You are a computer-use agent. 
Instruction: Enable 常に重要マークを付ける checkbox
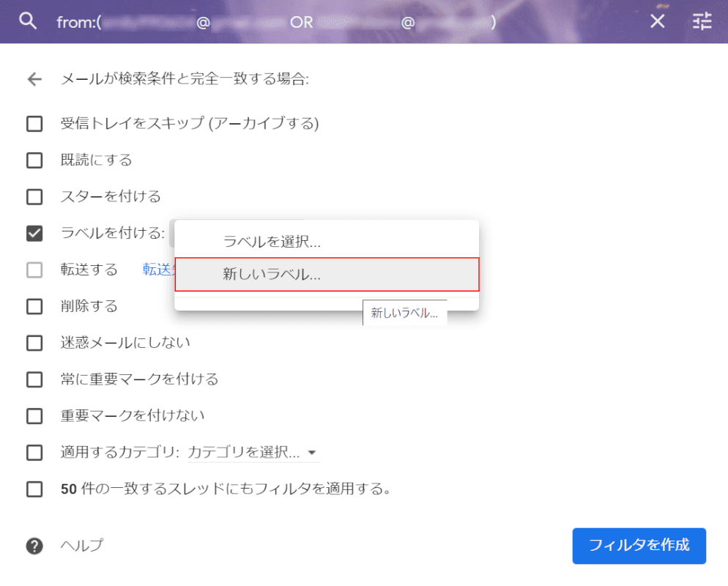[34, 379]
